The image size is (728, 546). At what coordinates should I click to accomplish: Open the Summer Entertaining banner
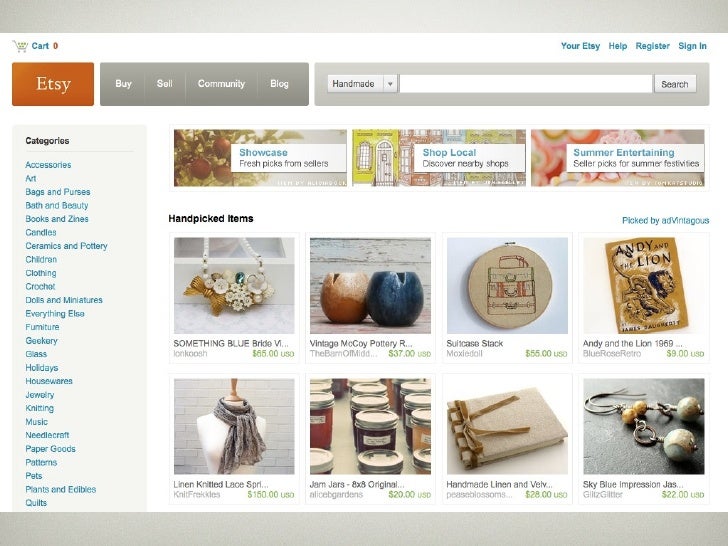click(x=618, y=158)
